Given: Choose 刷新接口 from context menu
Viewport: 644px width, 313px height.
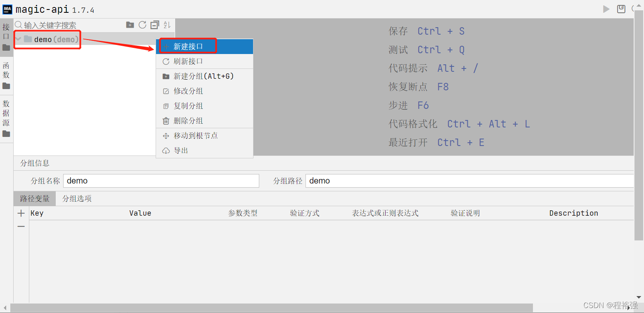Looking at the screenshot, I should (204, 61).
